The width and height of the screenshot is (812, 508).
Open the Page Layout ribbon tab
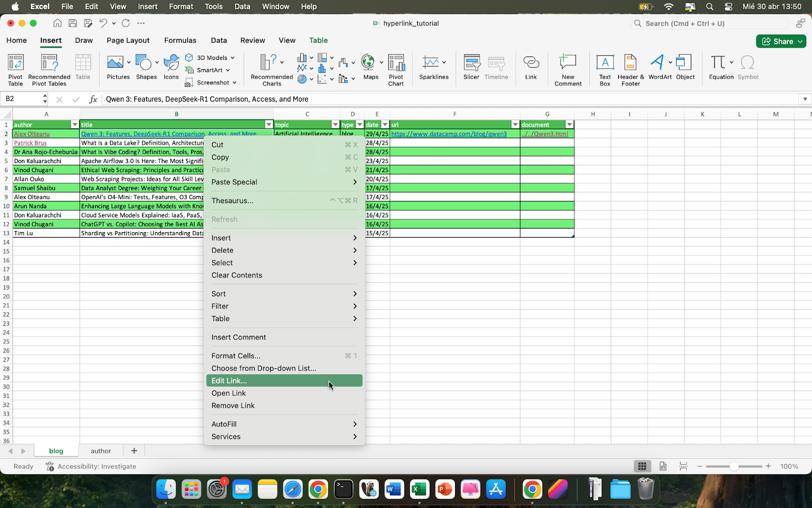128,40
